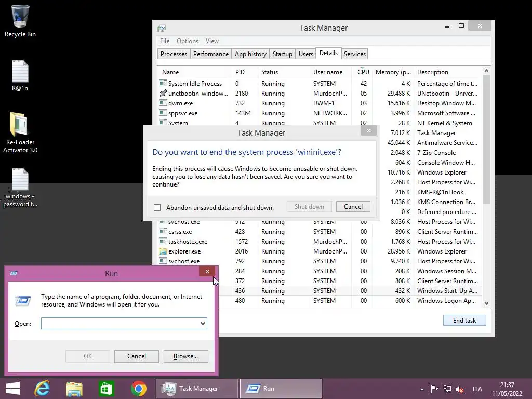Select the R@1n text file icon
Screen dimensions: 532x399
click(x=20, y=76)
